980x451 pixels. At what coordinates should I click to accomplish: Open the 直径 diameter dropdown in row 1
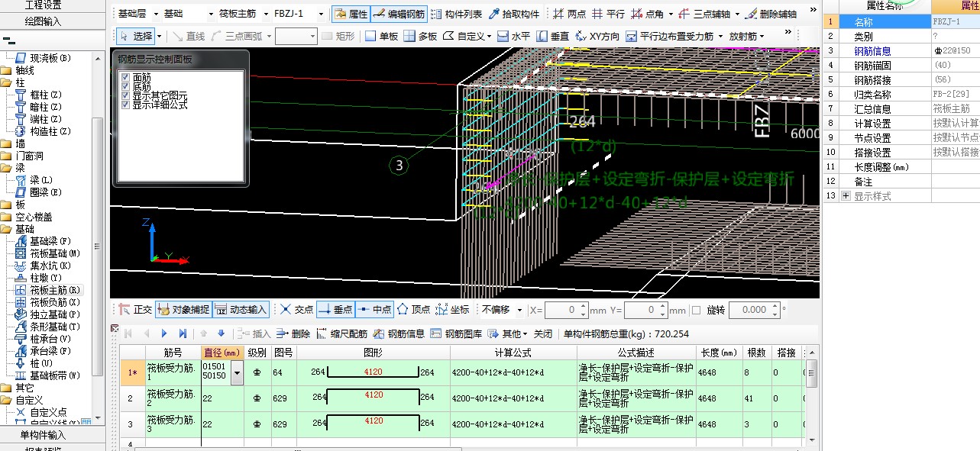(x=237, y=372)
